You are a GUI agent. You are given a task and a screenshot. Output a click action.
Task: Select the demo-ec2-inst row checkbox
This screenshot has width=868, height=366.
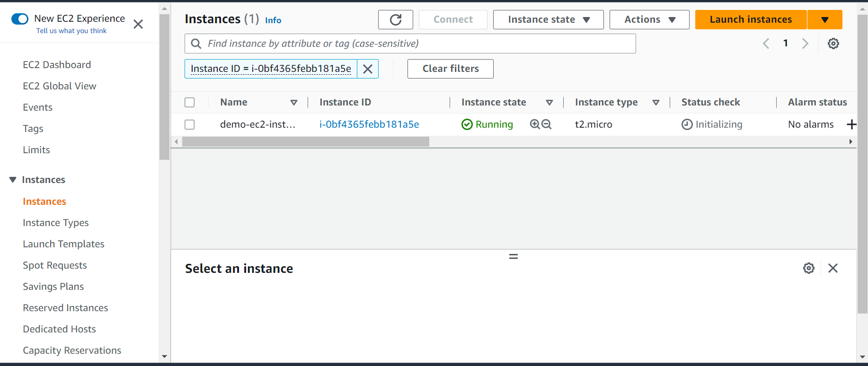(x=190, y=124)
